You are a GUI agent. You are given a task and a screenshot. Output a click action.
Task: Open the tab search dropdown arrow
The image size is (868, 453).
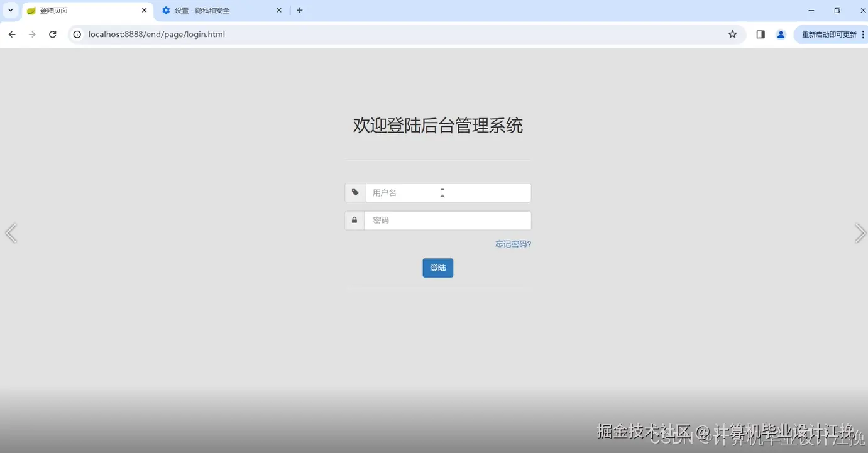coord(9,10)
